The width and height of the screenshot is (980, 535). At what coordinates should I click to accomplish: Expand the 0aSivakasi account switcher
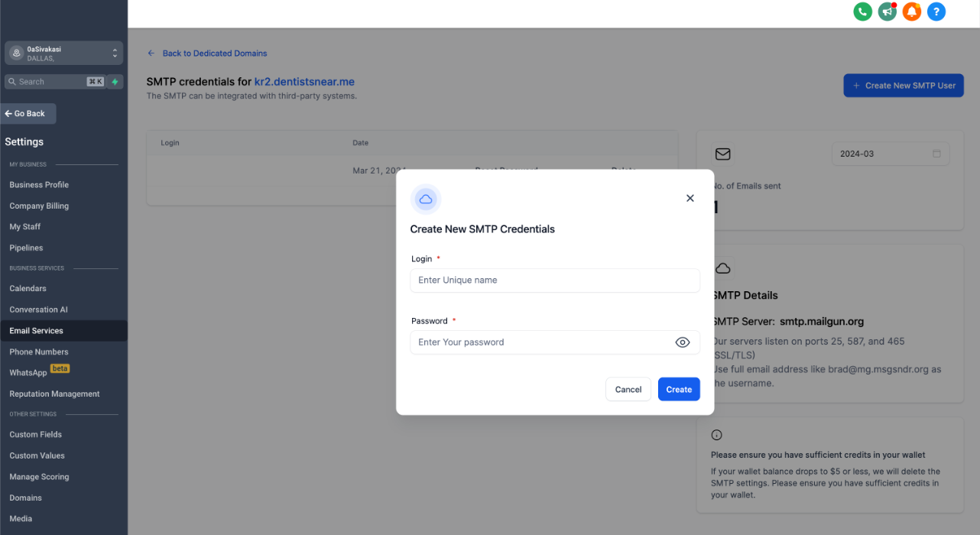64,53
